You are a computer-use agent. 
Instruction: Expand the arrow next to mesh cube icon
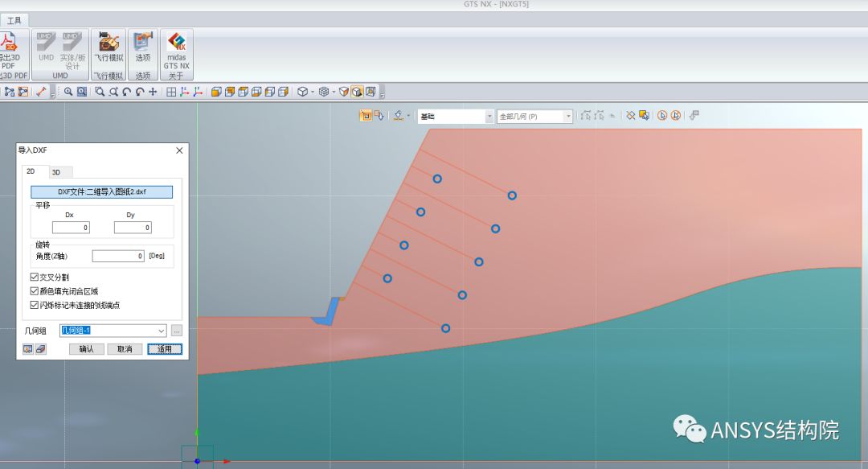[334, 93]
